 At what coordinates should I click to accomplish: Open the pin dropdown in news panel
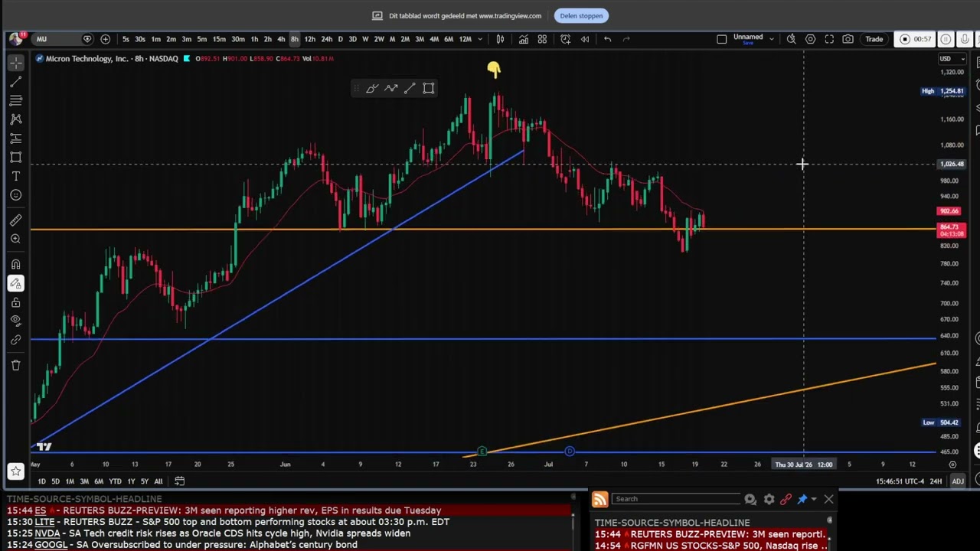(x=813, y=499)
